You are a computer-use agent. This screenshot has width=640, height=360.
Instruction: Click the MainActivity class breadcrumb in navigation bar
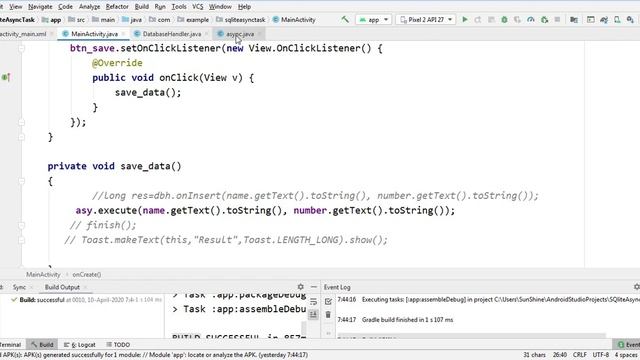tap(294, 20)
